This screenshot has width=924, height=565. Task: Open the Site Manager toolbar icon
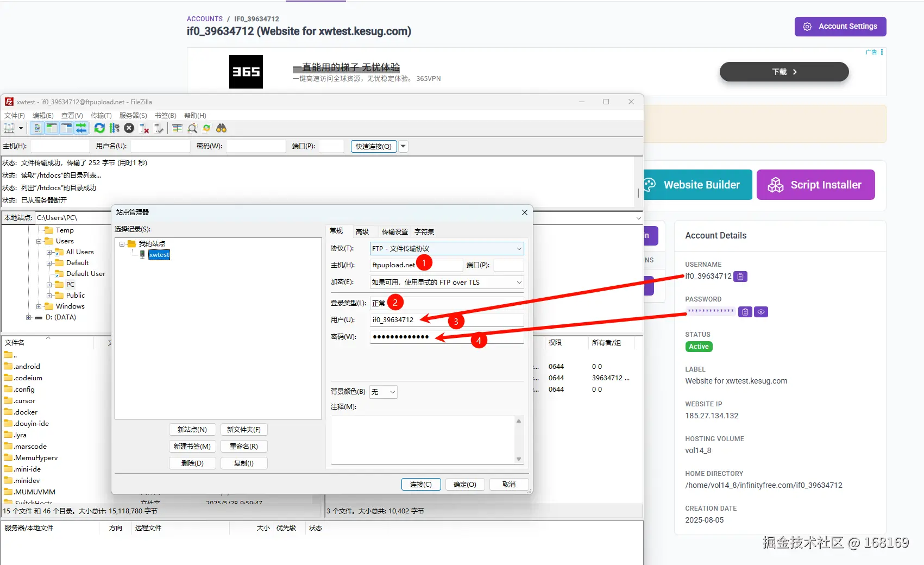tap(9, 128)
